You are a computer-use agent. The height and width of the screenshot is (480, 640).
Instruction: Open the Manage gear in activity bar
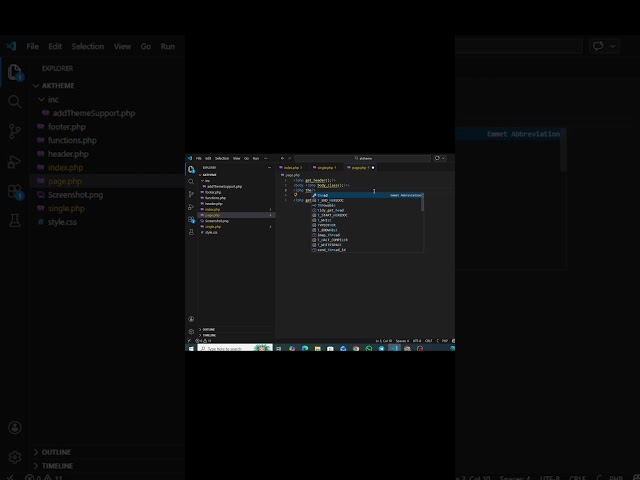coord(191,331)
